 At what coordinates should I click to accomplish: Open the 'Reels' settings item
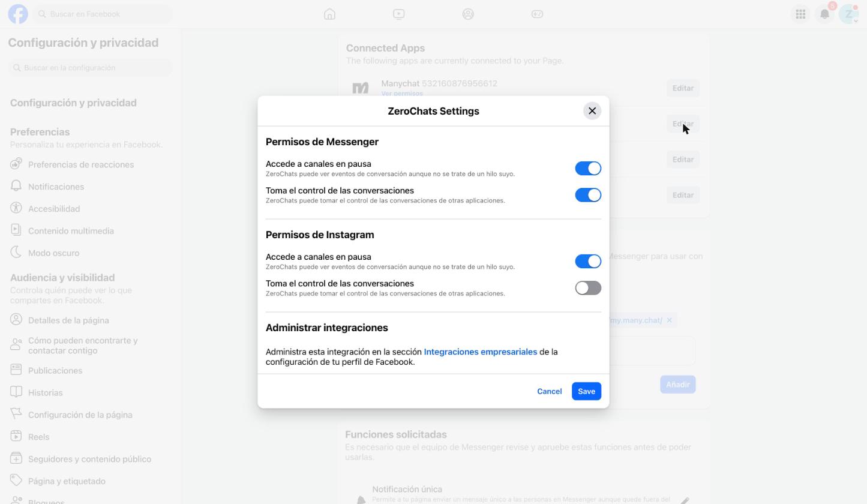(x=38, y=437)
